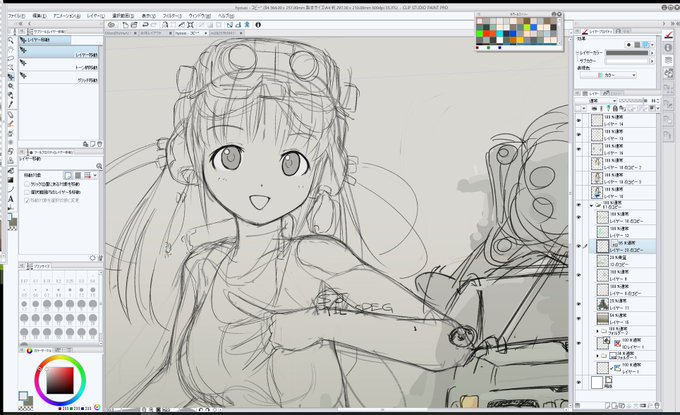680x415 pixels.
Task: Click the color wheel saturation square
Action: coord(60,380)
